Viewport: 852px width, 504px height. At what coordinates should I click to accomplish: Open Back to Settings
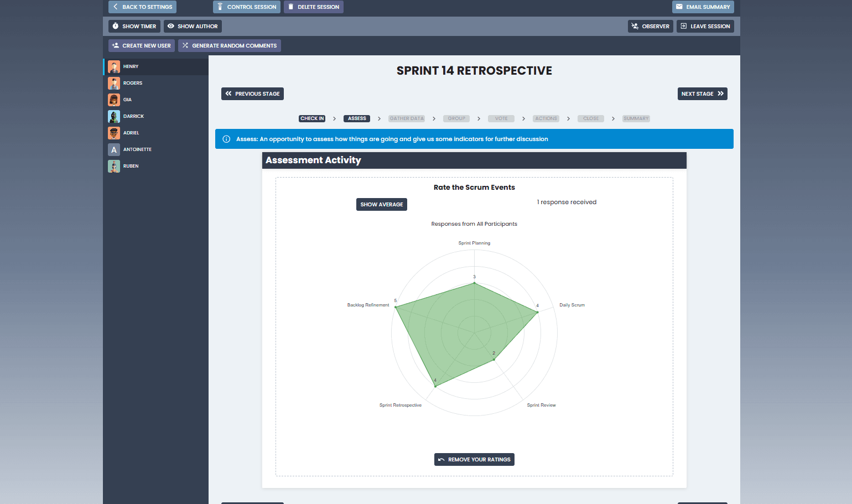142,7
